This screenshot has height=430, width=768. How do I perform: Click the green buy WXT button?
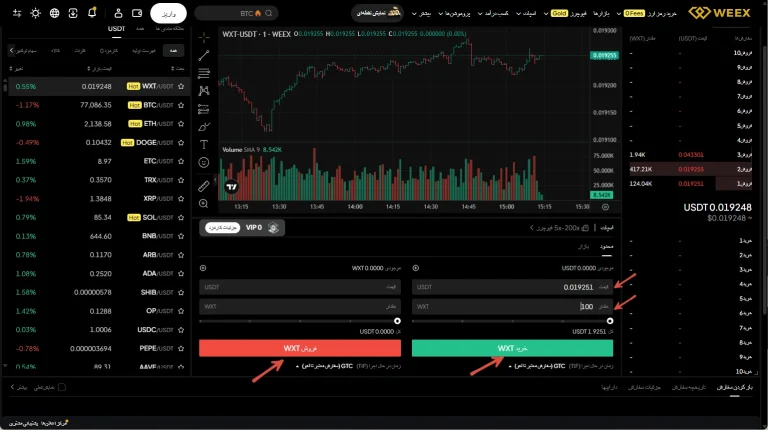512,348
